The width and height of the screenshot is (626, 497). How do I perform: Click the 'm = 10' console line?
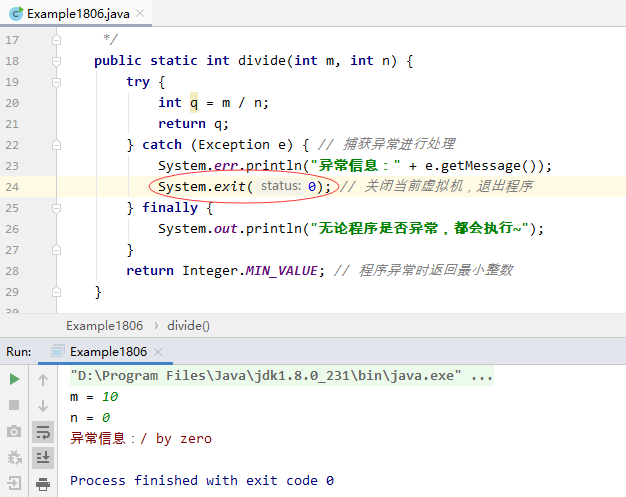point(94,397)
